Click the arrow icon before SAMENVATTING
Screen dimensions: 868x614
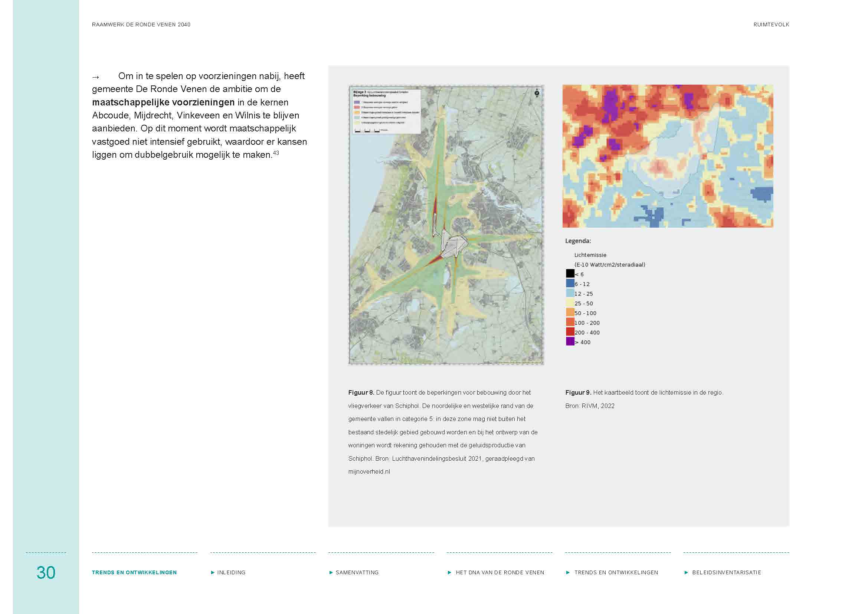[331, 572]
